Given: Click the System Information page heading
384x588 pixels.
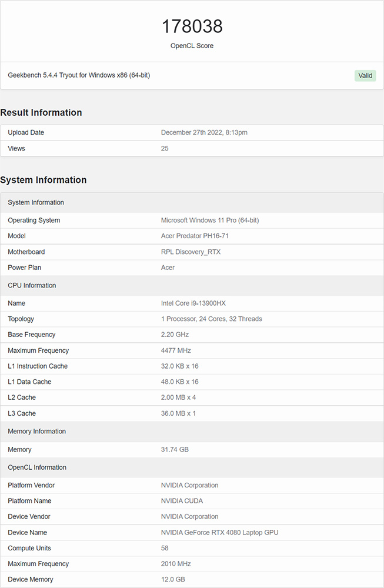Looking at the screenshot, I should [x=44, y=180].
